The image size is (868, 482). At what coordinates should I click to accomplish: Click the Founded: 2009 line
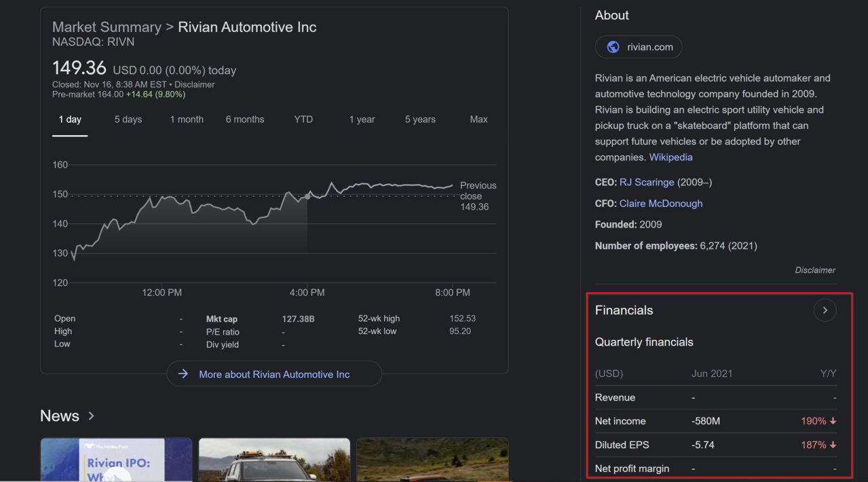pyautogui.click(x=628, y=225)
